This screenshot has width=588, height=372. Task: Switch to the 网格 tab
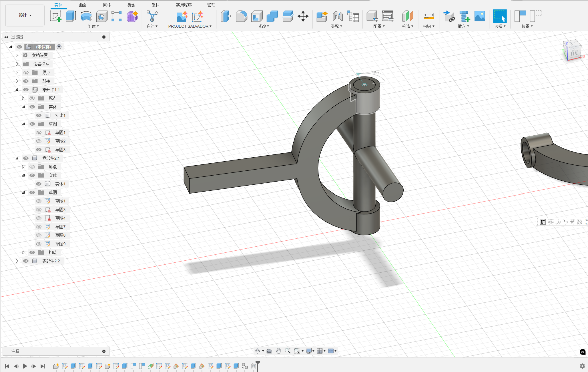pos(107,5)
